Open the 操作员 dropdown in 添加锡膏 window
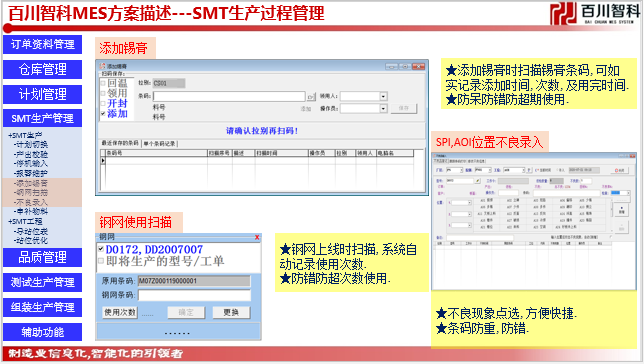Image resolution: width=644 pixels, height=364 pixels. pyautogui.click(x=383, y=108)
